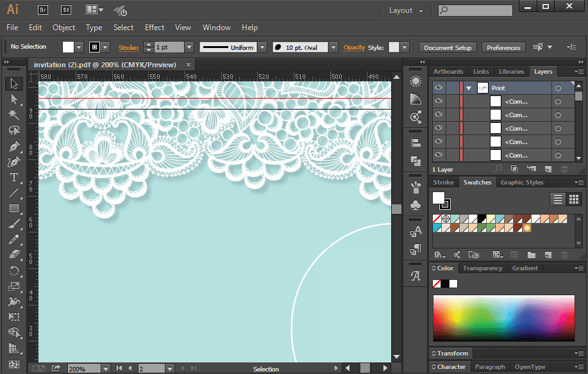Select the Eraser tool
588x374 pixels.
(14, 255)
